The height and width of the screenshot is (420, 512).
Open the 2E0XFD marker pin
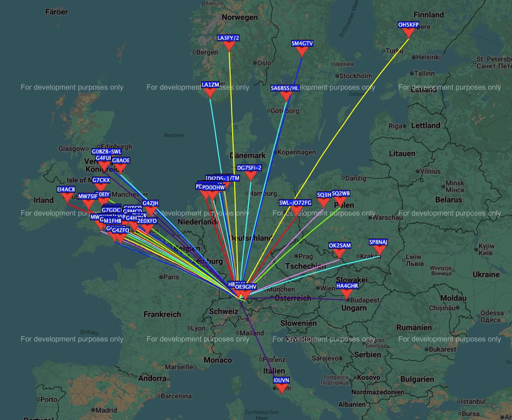(x=147, y=229)
